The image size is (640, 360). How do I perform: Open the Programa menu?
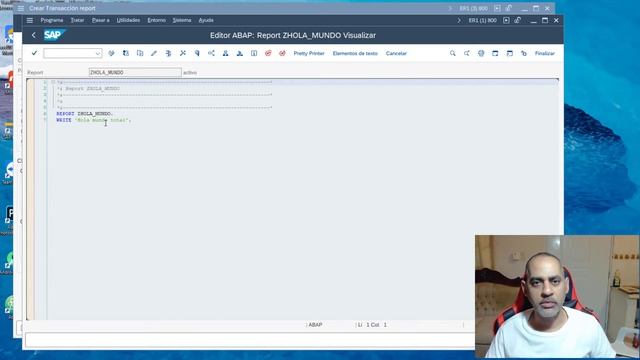(52, 20)
